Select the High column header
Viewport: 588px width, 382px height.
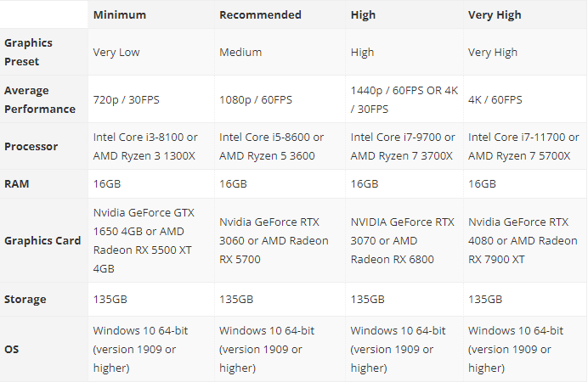point(363,15)
